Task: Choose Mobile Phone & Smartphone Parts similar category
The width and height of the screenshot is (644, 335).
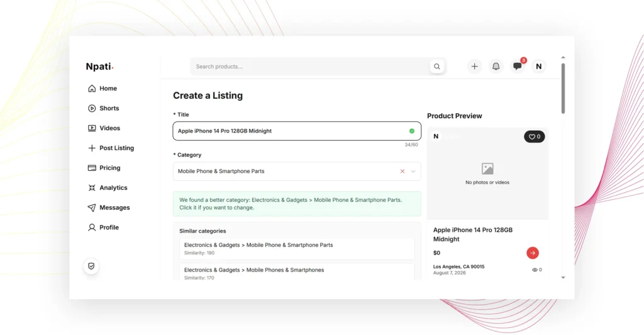Action: [x=297, y=249]
